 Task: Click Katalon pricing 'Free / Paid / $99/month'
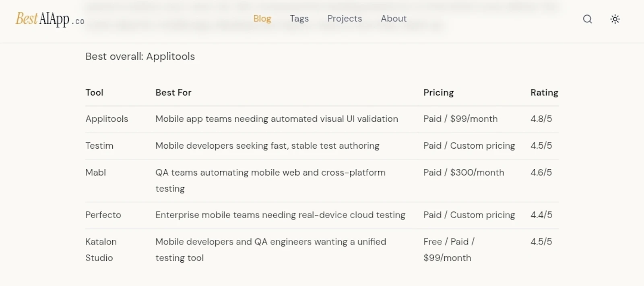click(449, 250)
